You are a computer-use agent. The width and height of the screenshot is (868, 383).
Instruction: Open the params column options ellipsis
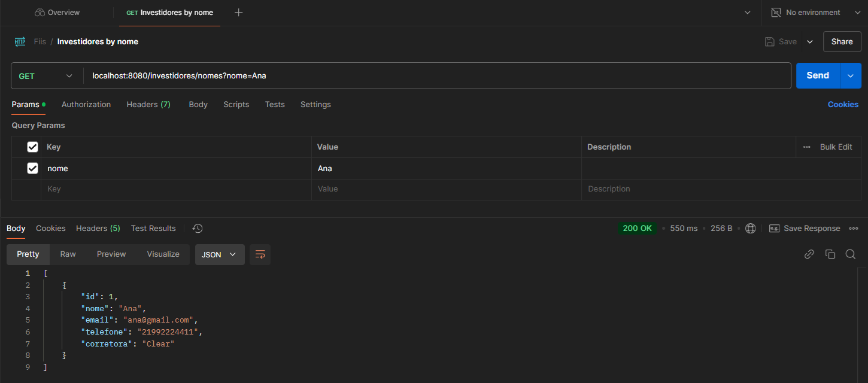coord(807,147)
